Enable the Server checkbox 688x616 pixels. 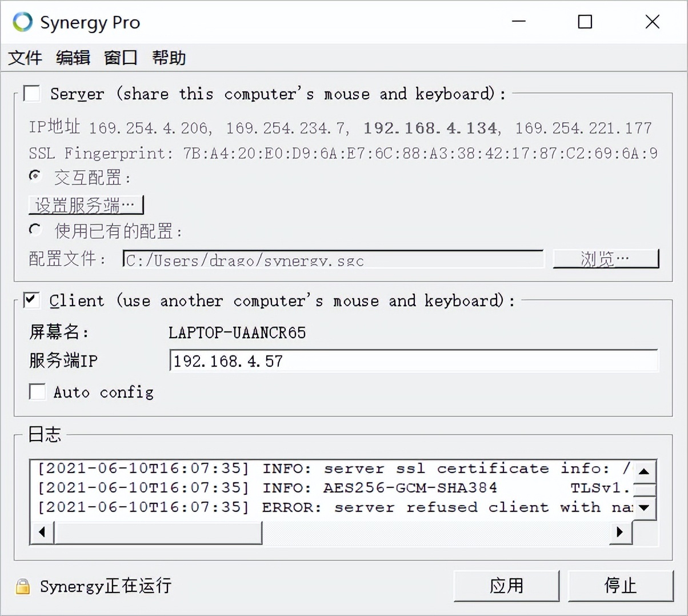point(32,93)
